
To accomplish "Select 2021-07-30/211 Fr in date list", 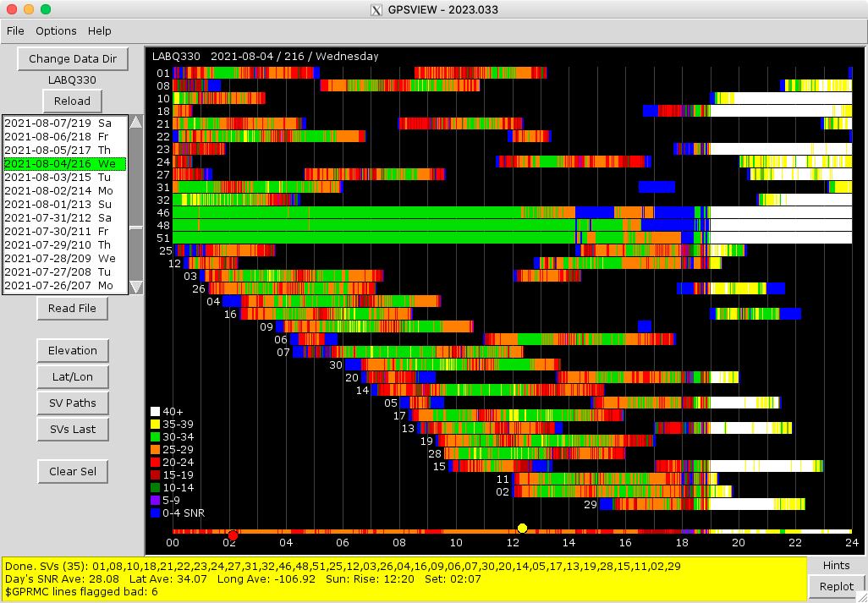I will (x=65, y=231).
